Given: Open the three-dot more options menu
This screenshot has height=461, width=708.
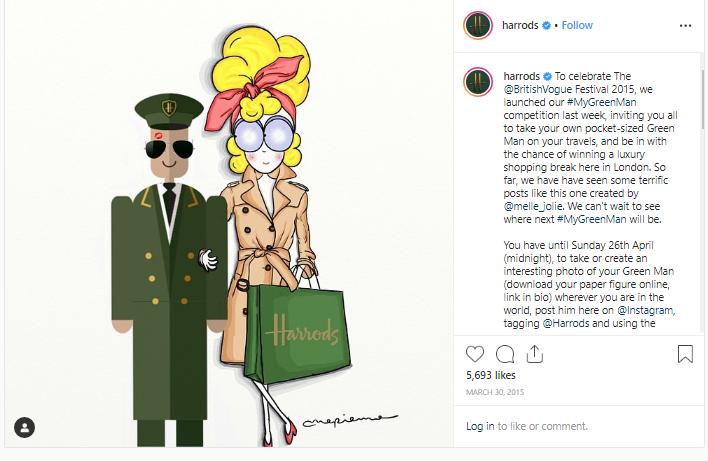Looking at the screenshot, I should [x=685, y=26].
